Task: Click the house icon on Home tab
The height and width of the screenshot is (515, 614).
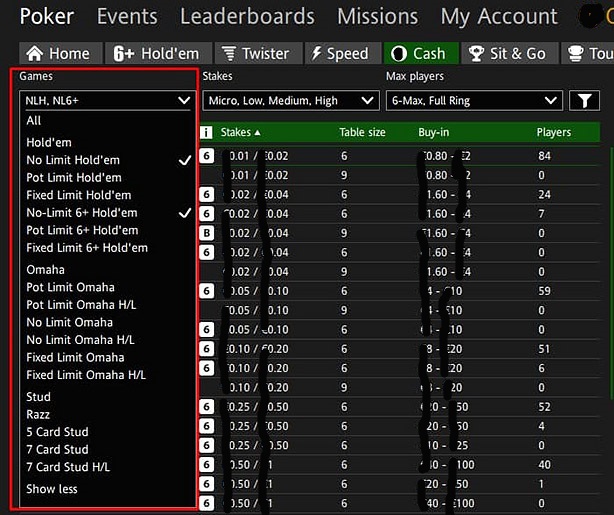Action: point(35,53)
